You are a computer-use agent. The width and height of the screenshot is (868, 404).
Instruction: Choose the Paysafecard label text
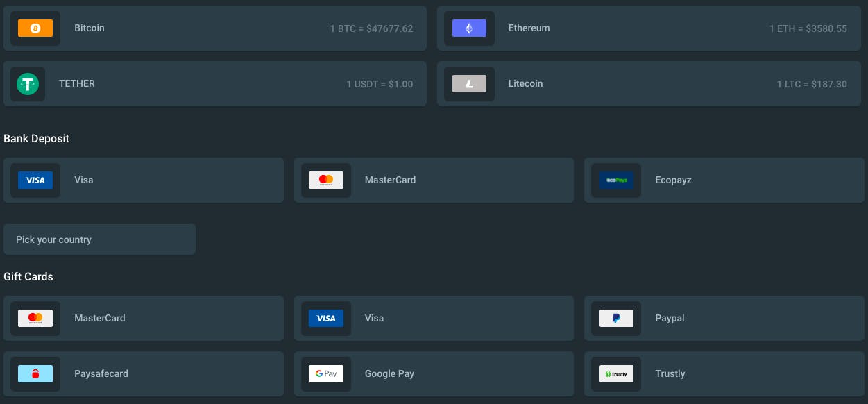101,374
